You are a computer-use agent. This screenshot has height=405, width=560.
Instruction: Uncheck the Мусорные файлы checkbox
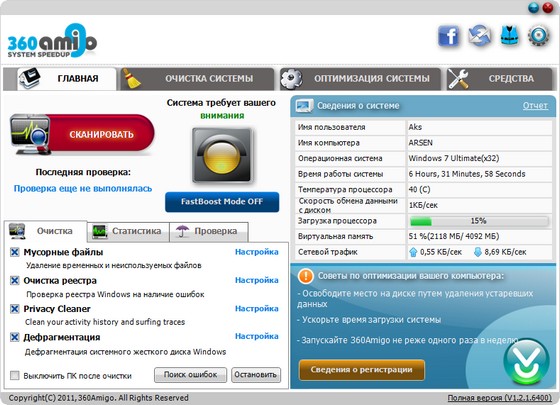14,252
